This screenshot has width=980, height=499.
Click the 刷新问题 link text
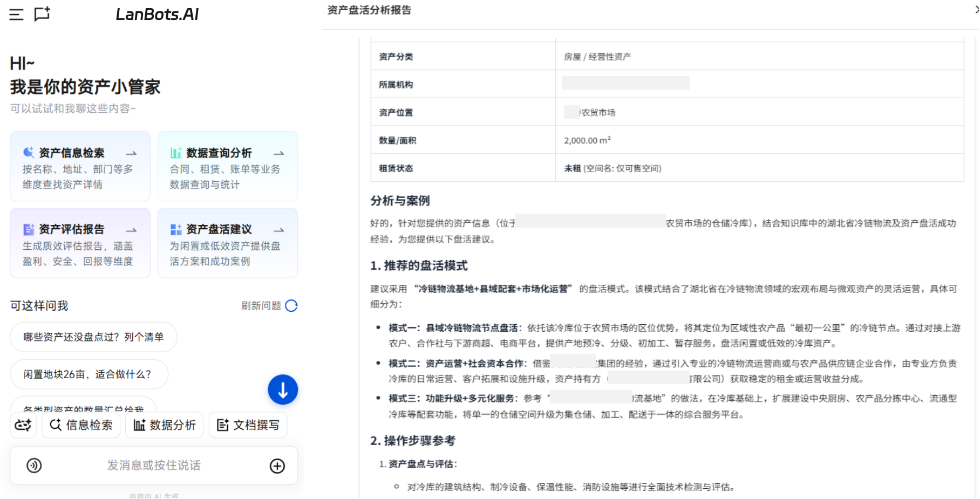(x=261, y=306)
